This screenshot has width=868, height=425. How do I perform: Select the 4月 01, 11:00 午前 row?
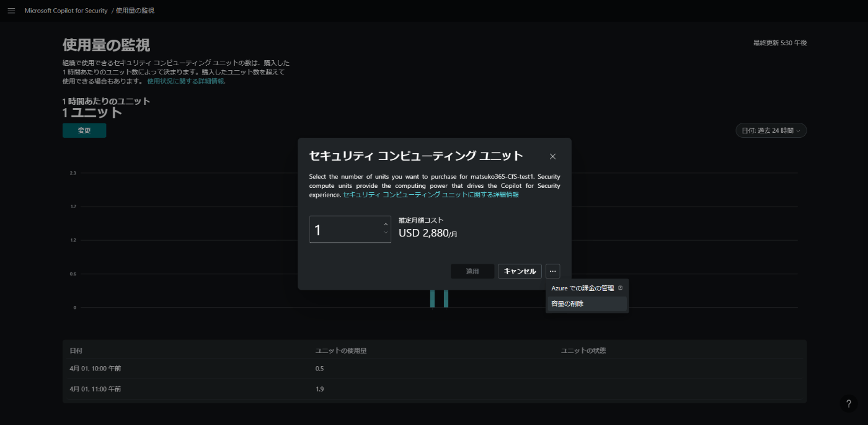[x=435, y=389]
